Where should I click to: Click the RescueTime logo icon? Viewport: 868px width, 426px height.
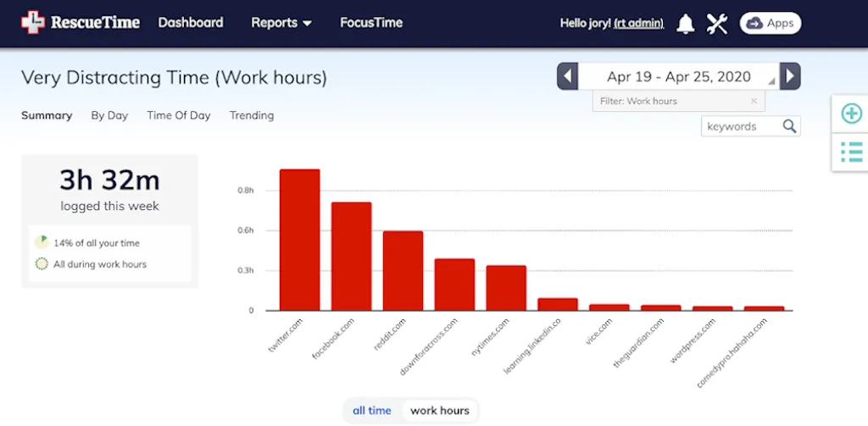coord(33,22)
